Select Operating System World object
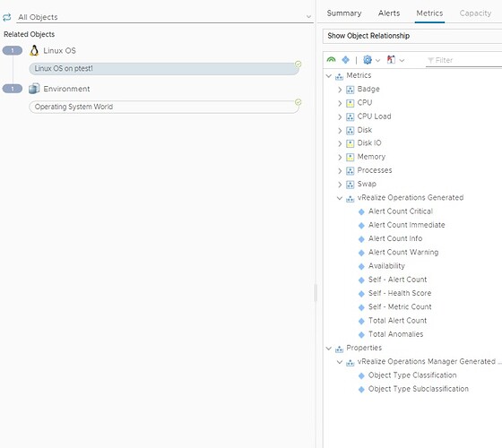502x448 pixels. [x=164, y=107]
